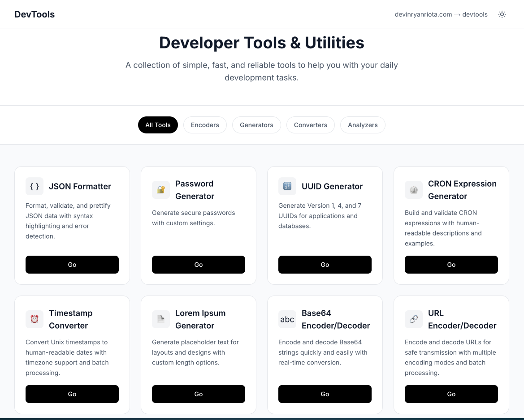Click the Lorem Ipsum Generator document icon
The width and height of the screenshot is (524, 420).
tap(161, 319)
